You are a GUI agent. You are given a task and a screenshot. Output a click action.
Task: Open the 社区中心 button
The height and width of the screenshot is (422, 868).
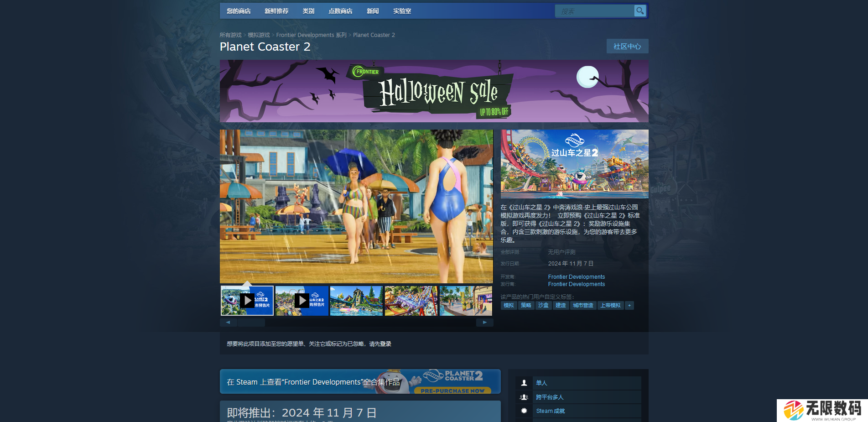click(627, 46)
